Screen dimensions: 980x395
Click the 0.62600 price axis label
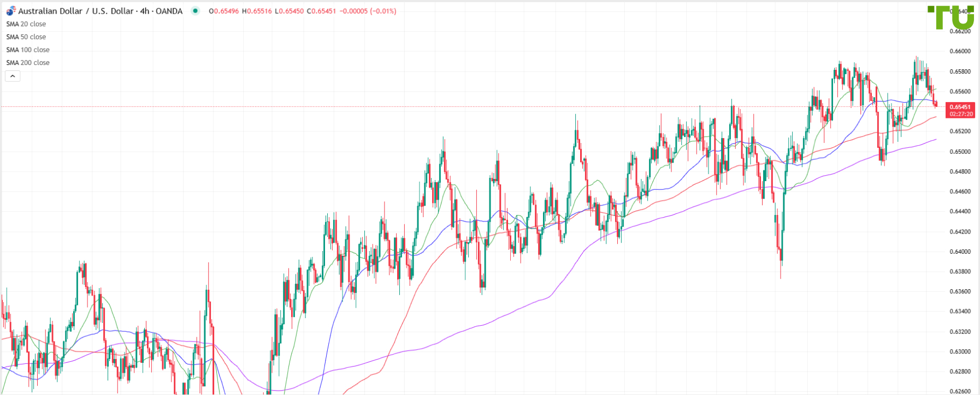pos(960,391)
